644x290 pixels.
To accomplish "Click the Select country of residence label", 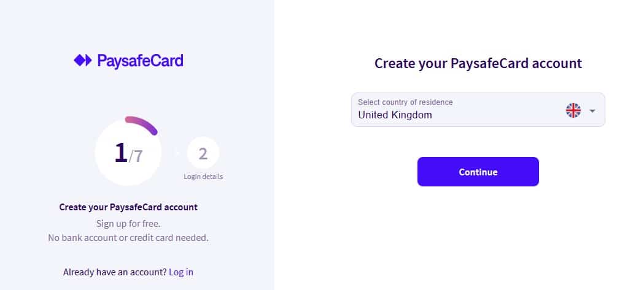I will coord(405,102).
